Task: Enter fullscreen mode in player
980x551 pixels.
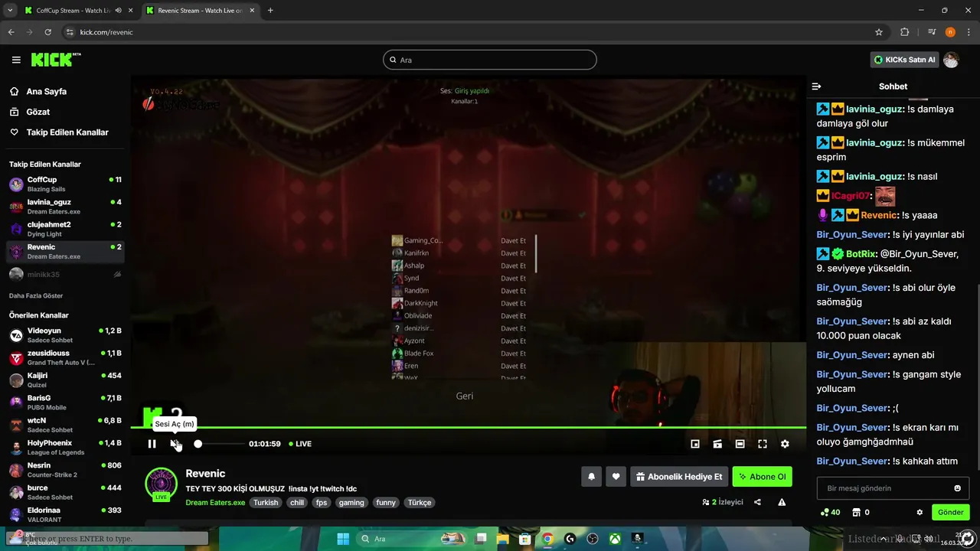Action: [x=763, y=444]
